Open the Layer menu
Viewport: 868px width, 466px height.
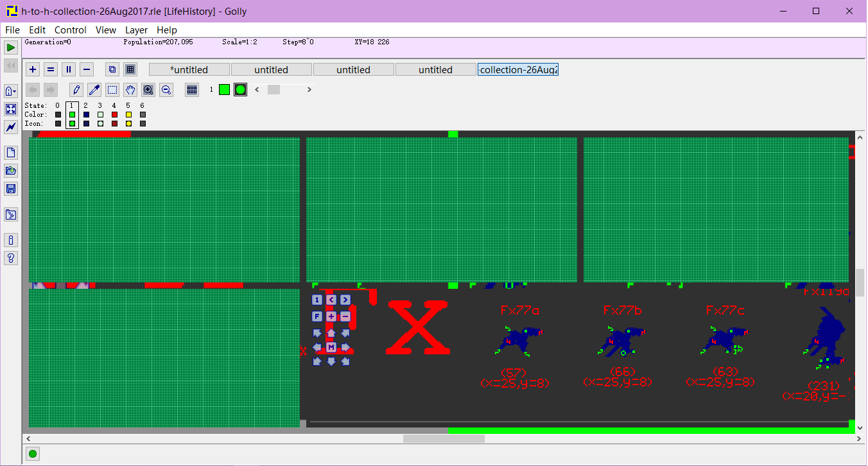point(136,30)
